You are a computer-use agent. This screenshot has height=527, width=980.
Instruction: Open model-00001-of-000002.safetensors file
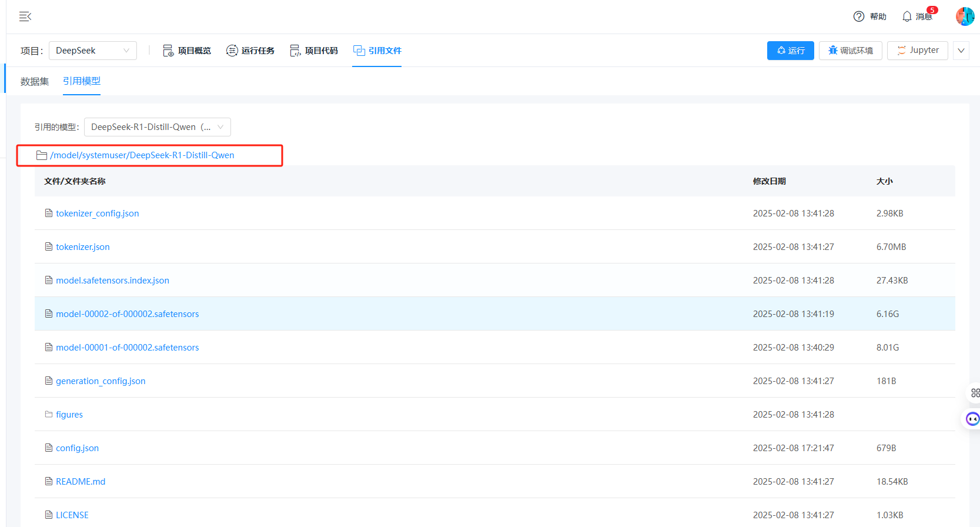coord(128,348)
